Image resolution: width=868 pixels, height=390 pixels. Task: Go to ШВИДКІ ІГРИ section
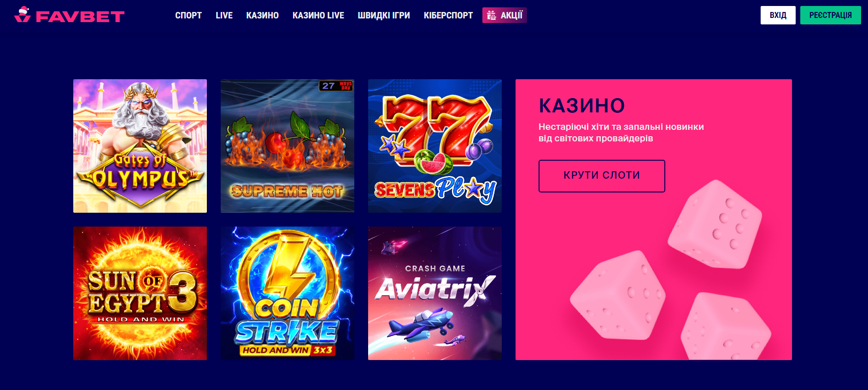coord(384,15)
